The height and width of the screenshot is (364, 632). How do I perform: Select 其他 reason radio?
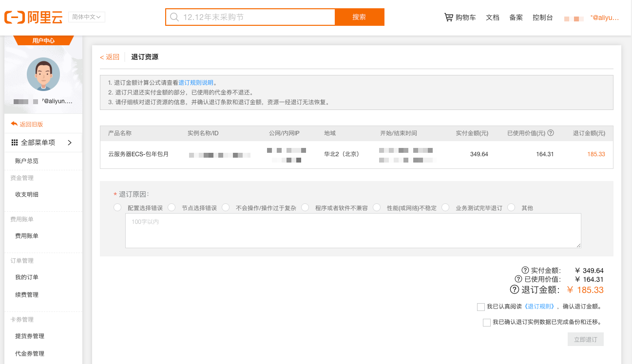pyautogui.click(x=511, y=207)
